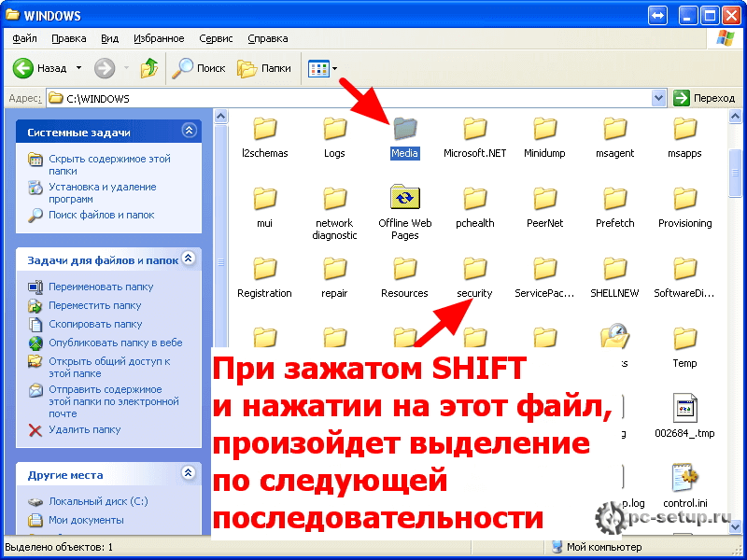Select the msagent folder

point(614,137)
